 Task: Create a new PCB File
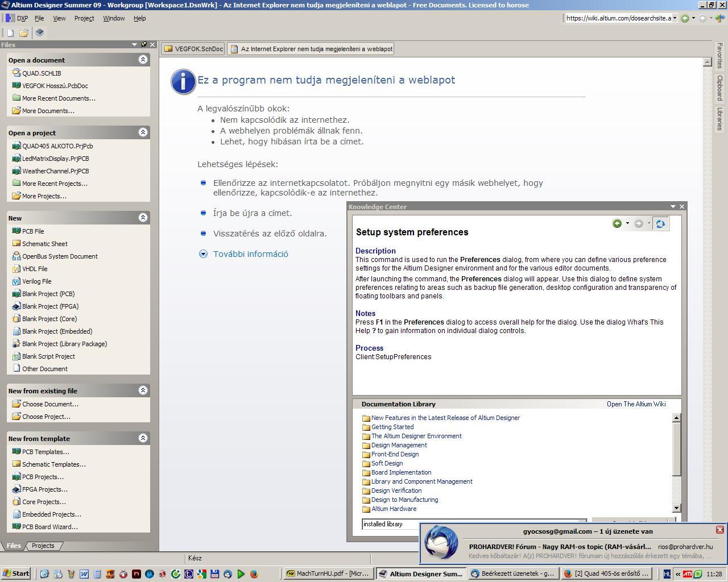(33, 231)
